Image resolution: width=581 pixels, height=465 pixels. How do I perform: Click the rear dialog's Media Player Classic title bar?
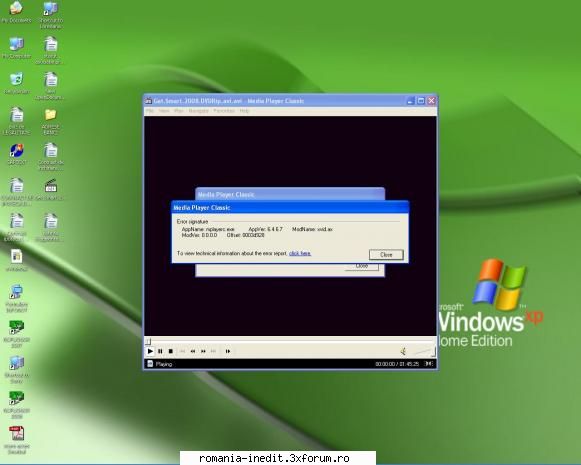coord(290,194)
